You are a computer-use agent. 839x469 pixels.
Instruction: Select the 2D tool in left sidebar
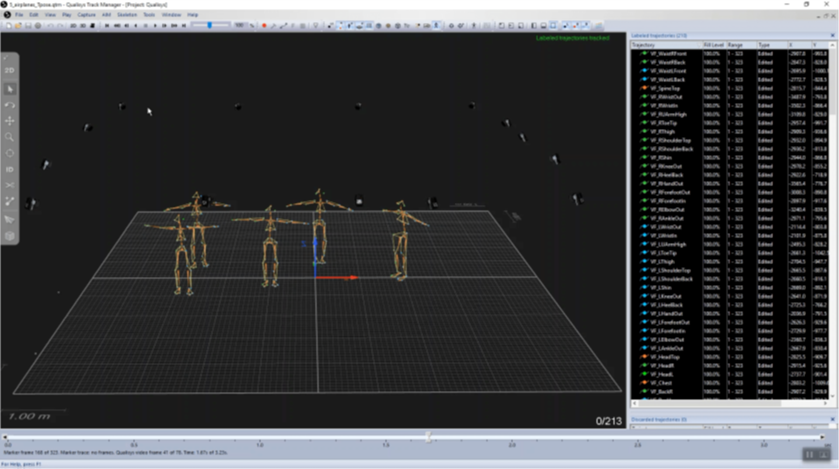tap(10, 71)
